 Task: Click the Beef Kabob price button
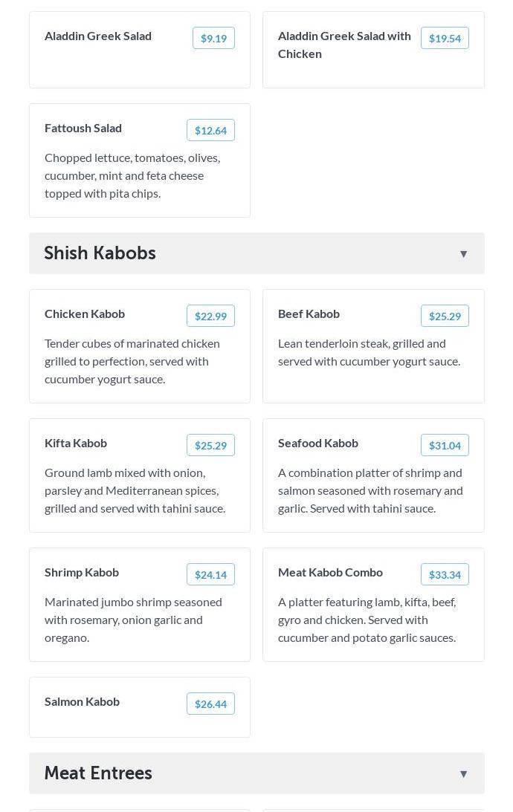tap(445, 316)
